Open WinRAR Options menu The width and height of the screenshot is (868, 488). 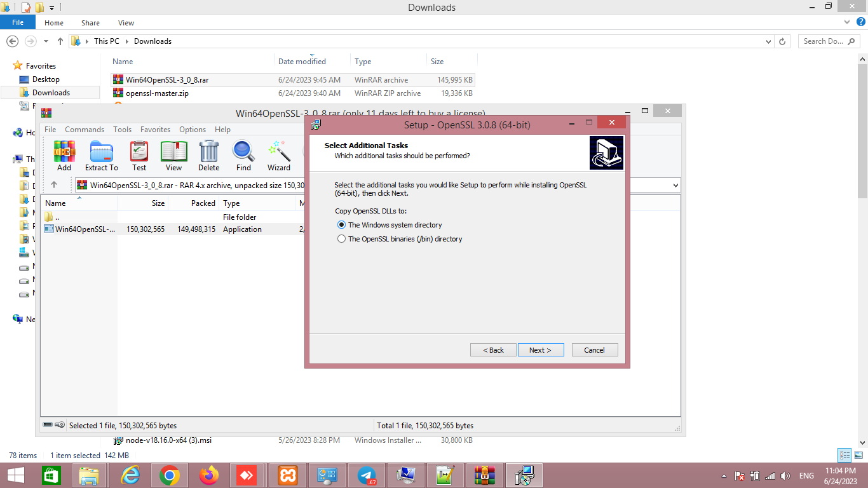click(193, 129)
